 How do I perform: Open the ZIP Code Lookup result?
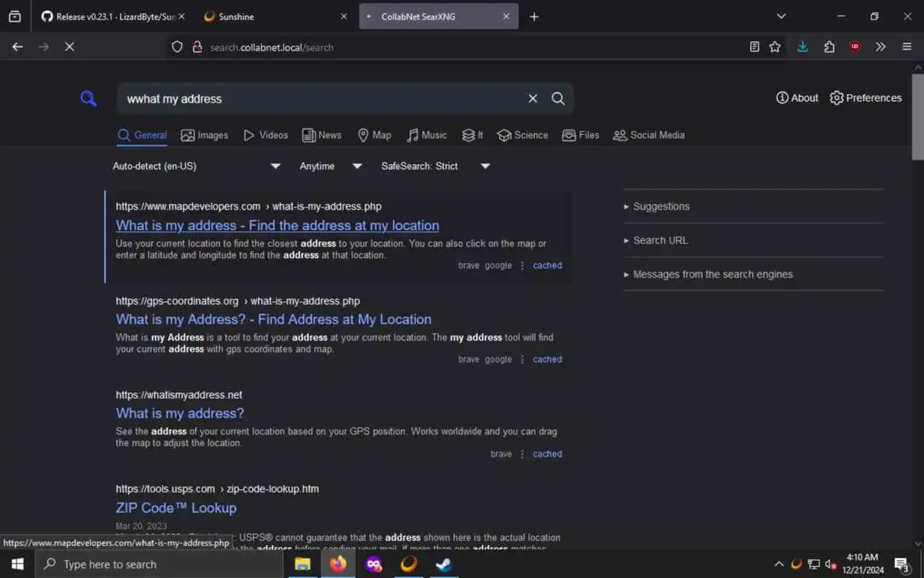point(176,508)
